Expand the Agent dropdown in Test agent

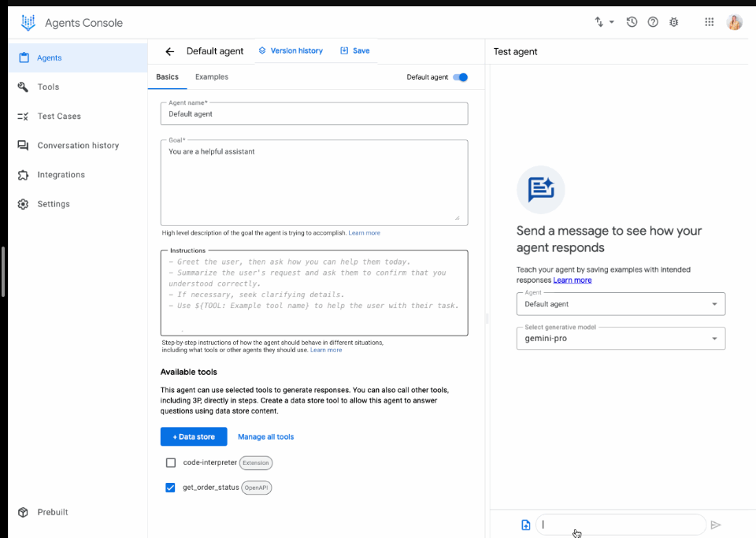point(621,304)
